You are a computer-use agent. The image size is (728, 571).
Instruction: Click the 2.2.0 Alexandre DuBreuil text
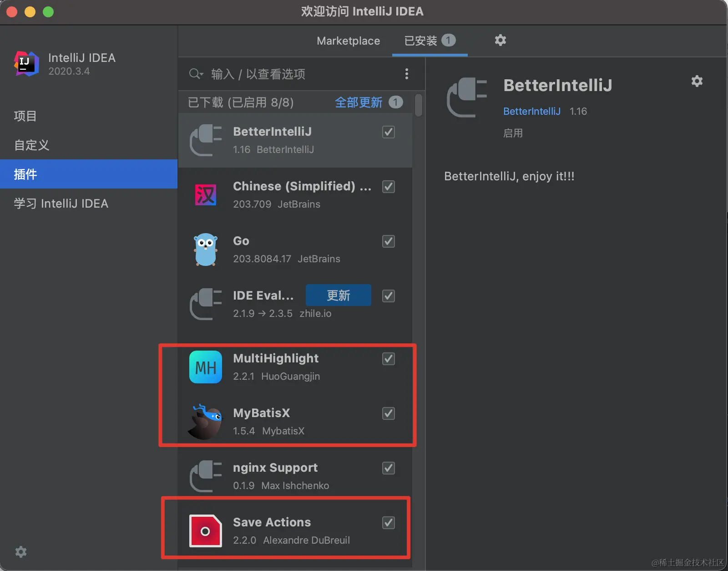point(292,540)
